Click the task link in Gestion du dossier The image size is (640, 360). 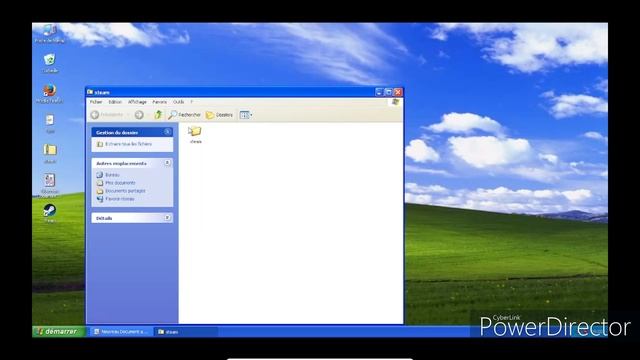[124, 144]
